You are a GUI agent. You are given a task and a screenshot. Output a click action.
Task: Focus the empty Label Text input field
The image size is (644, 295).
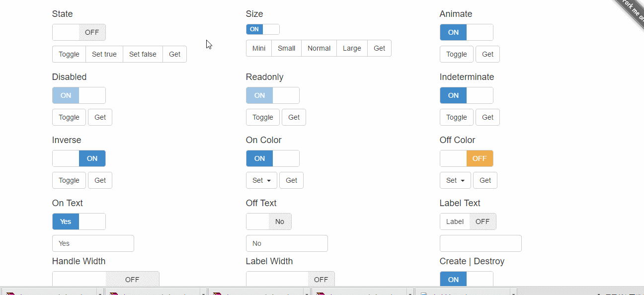click(x=481, y=243)
